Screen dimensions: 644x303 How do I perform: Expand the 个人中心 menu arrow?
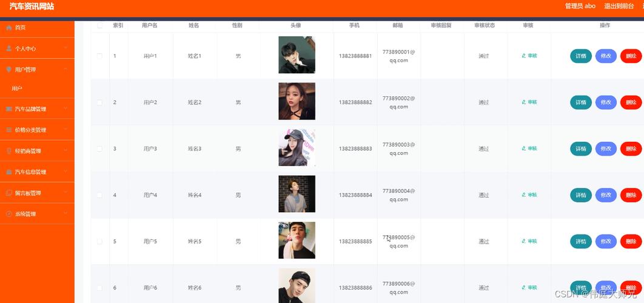click(65, 48)
